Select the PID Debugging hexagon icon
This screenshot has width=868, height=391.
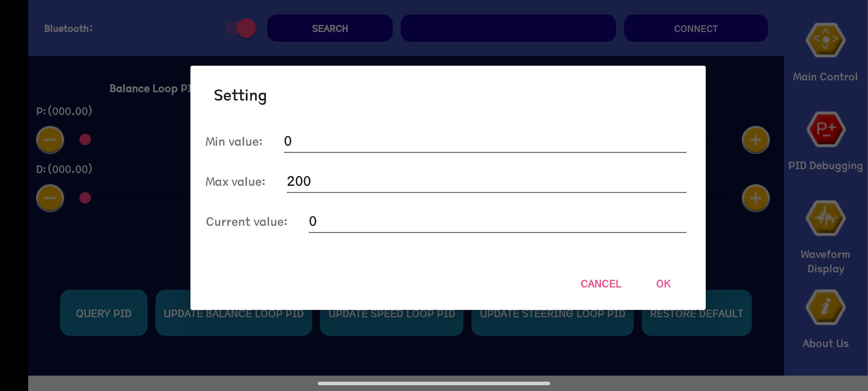coord(825,129)
